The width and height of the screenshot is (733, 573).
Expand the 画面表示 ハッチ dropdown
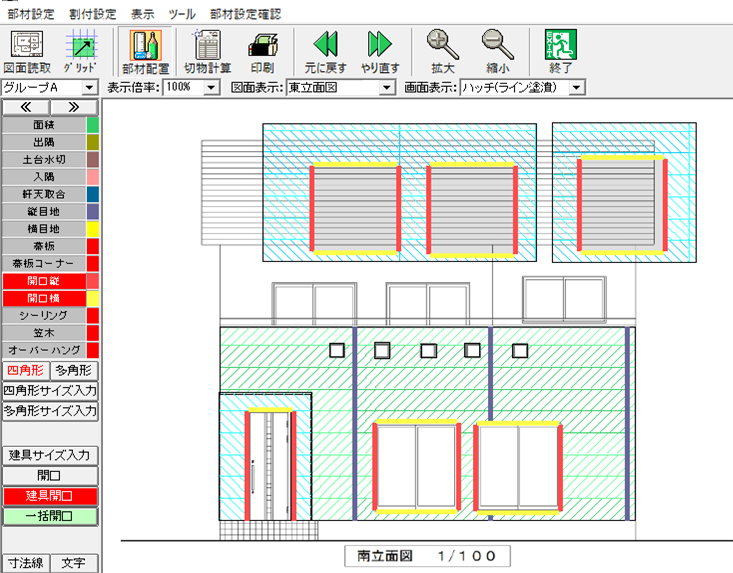pos(576,87)
